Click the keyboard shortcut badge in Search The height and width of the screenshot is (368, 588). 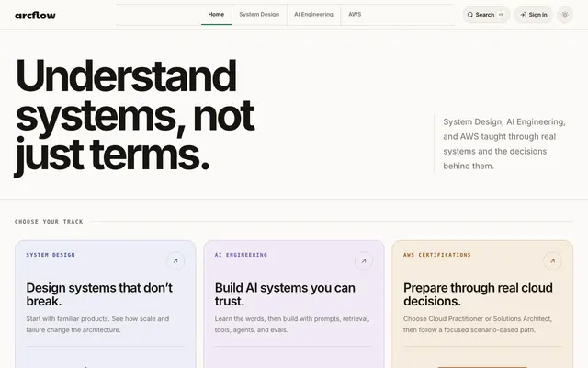(501, 15)
